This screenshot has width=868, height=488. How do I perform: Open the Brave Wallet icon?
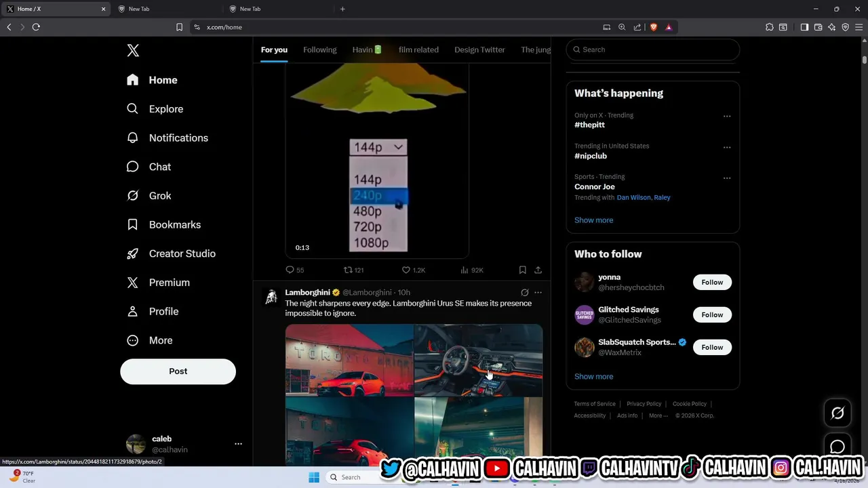pyautogui.click(x=818, y=27)
